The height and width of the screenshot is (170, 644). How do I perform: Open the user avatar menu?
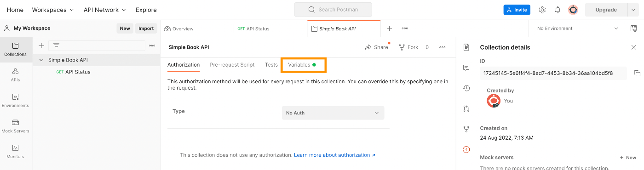tap(573, 10)
